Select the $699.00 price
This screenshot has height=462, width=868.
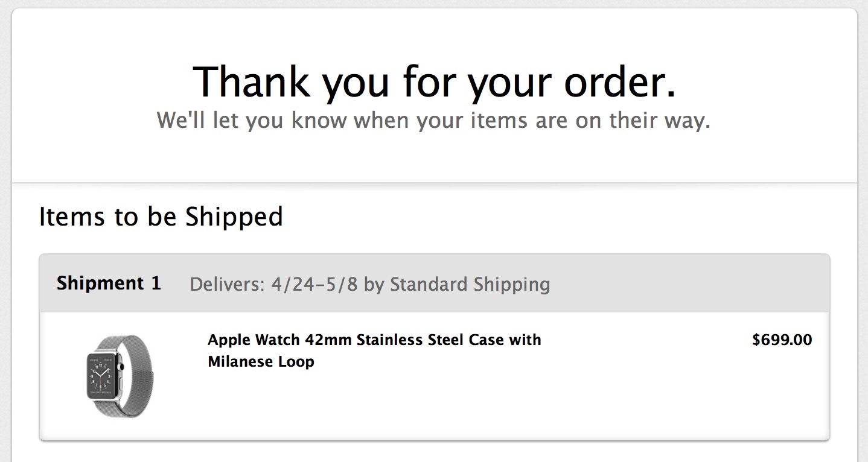click(x=782, y=340)
